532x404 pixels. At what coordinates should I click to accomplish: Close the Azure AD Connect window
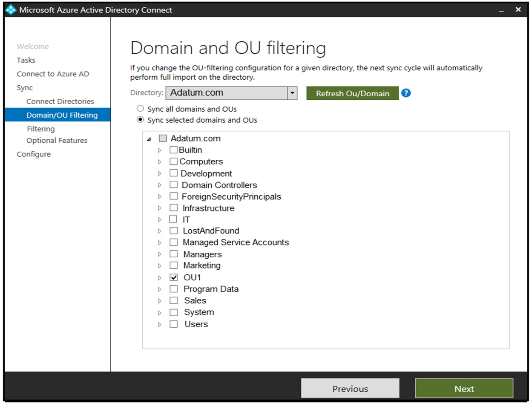(x=518, y=9)
